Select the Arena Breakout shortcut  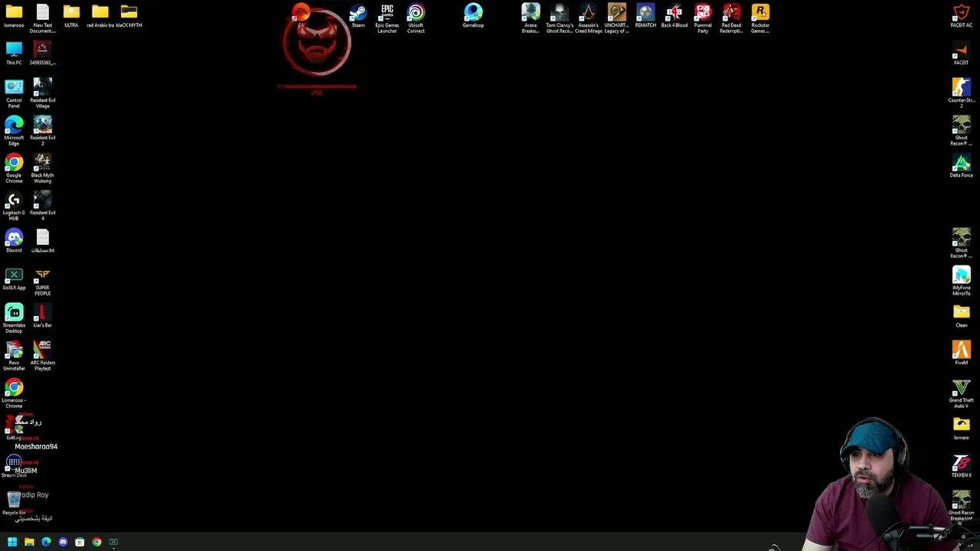pos(531,18)
